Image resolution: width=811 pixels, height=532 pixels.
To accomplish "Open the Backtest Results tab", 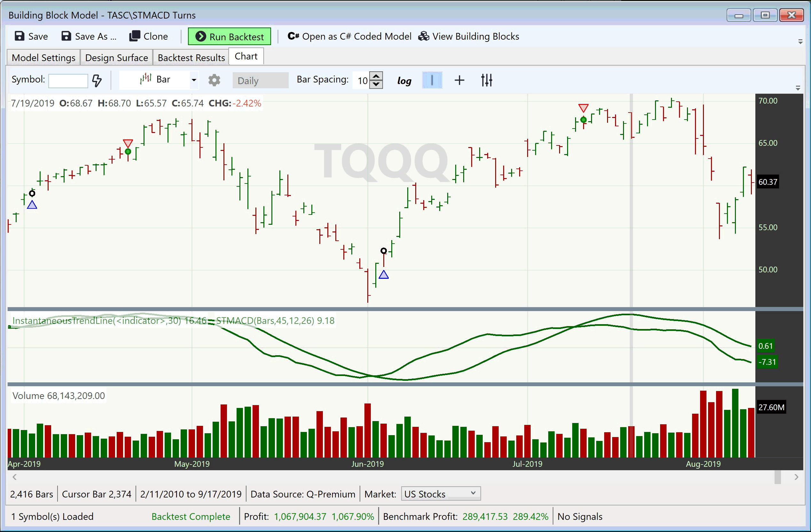I will click(x=191, y=58).
